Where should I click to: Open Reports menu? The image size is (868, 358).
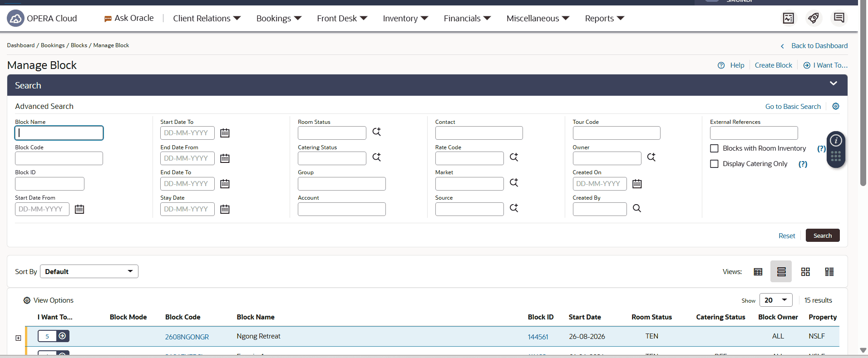coord(604,18)
